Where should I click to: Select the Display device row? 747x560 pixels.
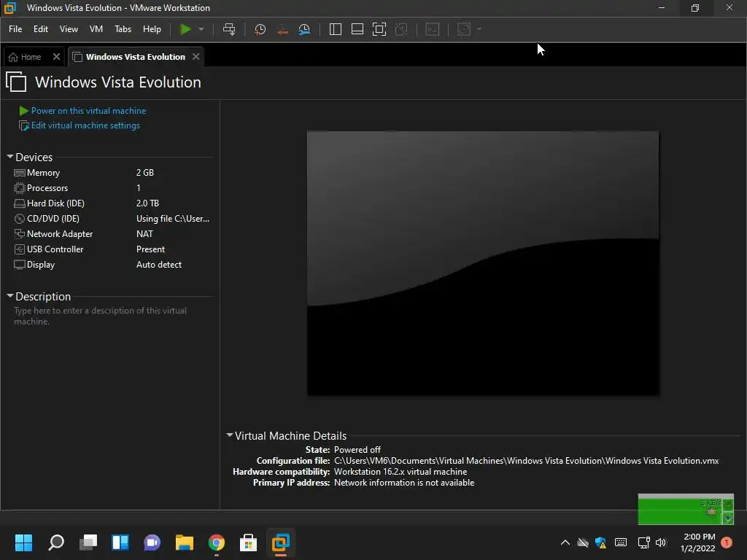pos(112,264)
